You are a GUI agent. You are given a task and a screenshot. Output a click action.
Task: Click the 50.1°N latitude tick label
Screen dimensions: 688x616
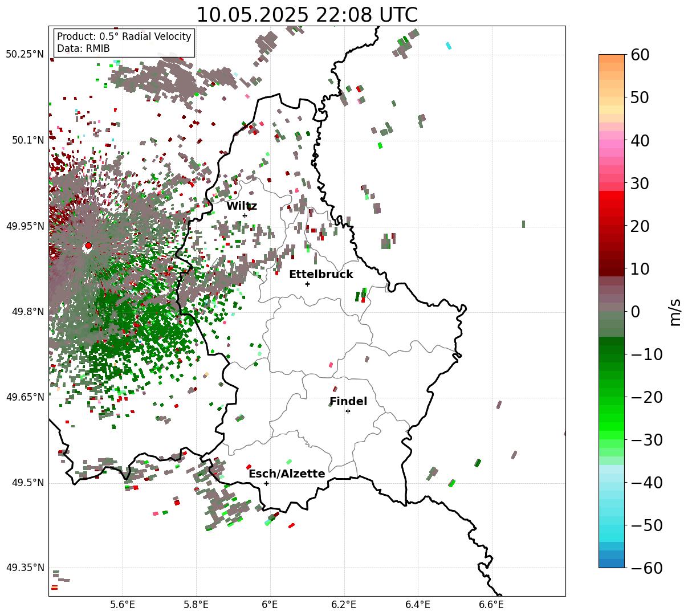27,140
